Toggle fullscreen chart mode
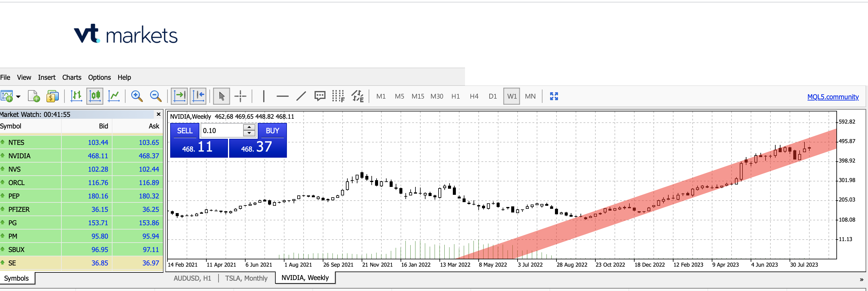Image resolution: width=868 pixels, height=291 pixels. tap(554, 96)
